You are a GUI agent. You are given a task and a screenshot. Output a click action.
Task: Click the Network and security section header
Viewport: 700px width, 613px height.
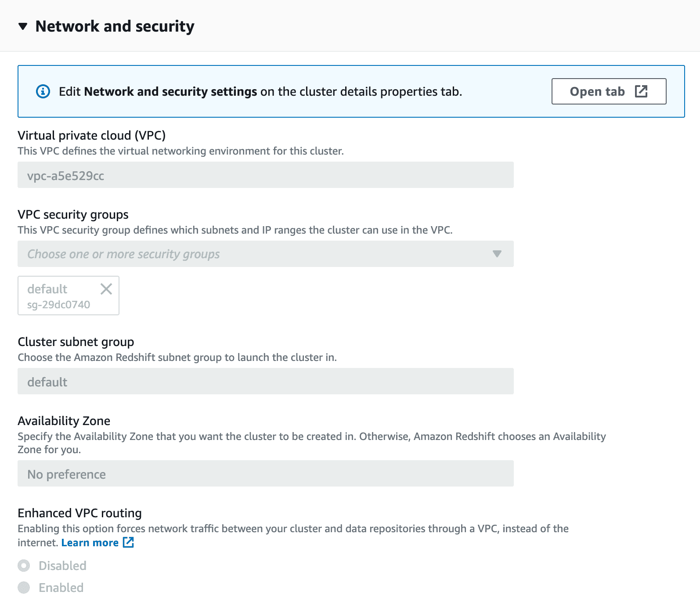(115, 26)
